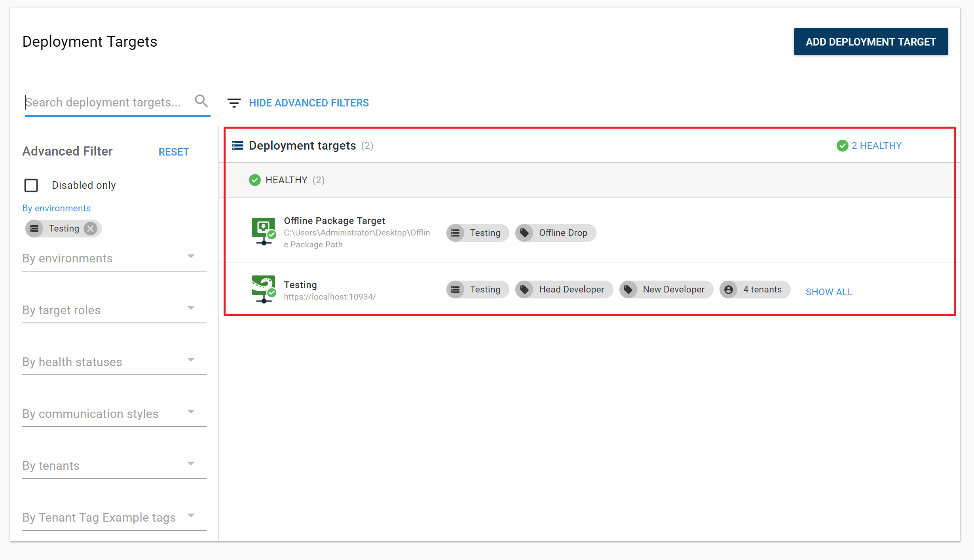Enable the Disabled only checkbox

tap(31, 185)
